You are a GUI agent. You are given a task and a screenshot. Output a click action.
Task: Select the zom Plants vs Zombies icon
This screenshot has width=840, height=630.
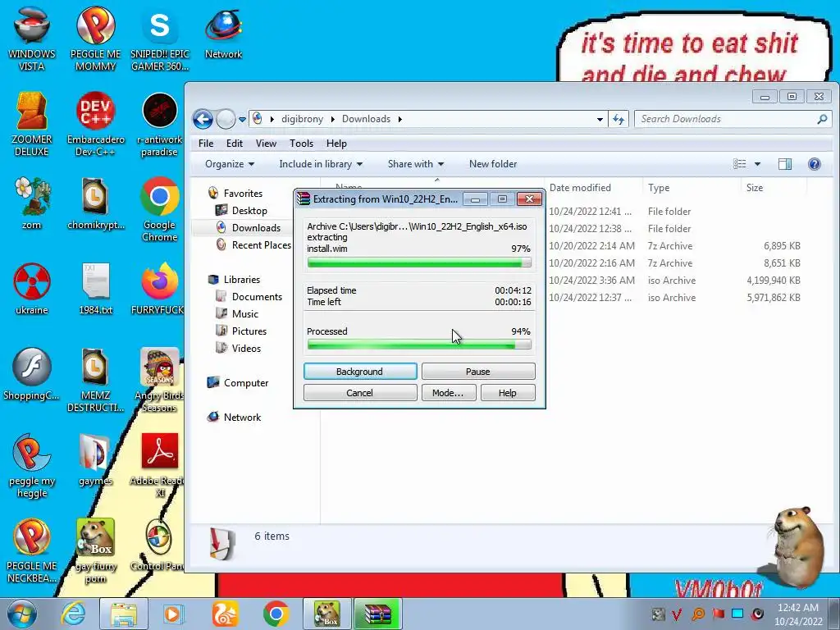(x=32, y=203)
